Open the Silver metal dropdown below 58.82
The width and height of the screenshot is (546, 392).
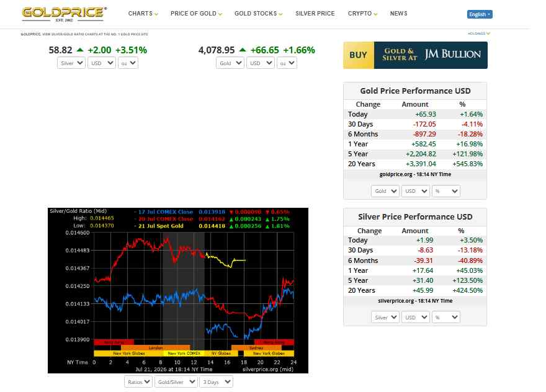pos(71,63)
